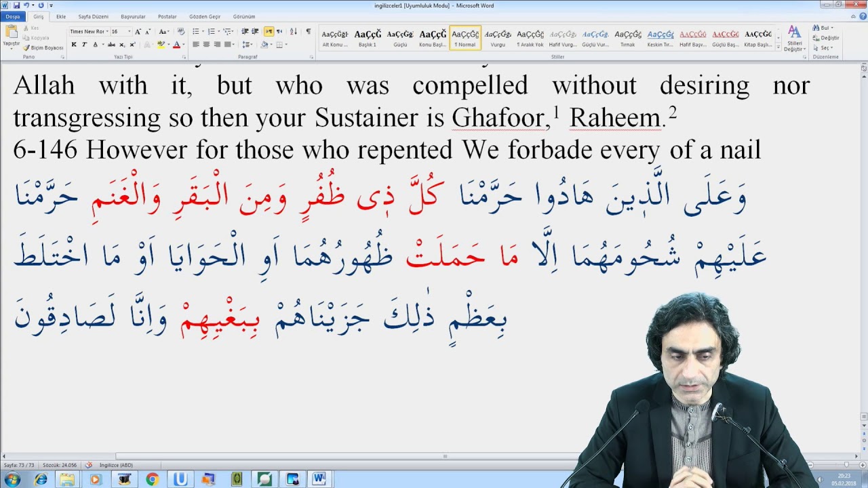The height and width of the screenshot is (488, 868).
Task: Click the red font color button
Action: [176, 45]
